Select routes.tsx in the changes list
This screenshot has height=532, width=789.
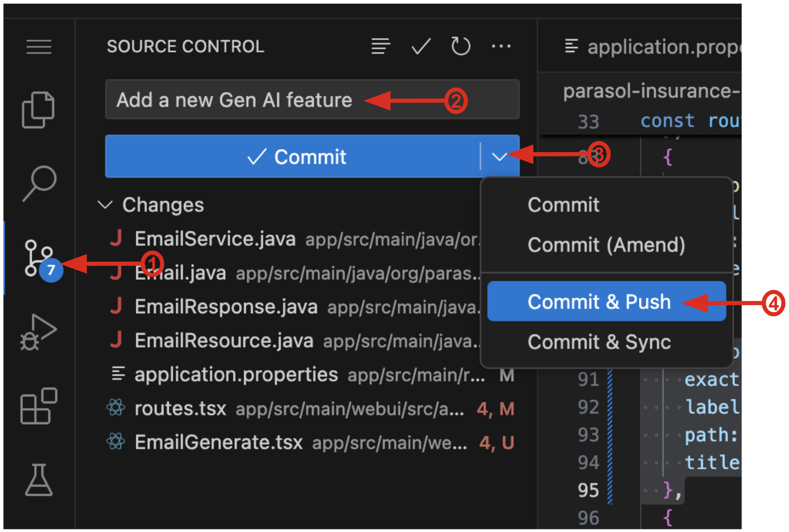tap(180, 409)
